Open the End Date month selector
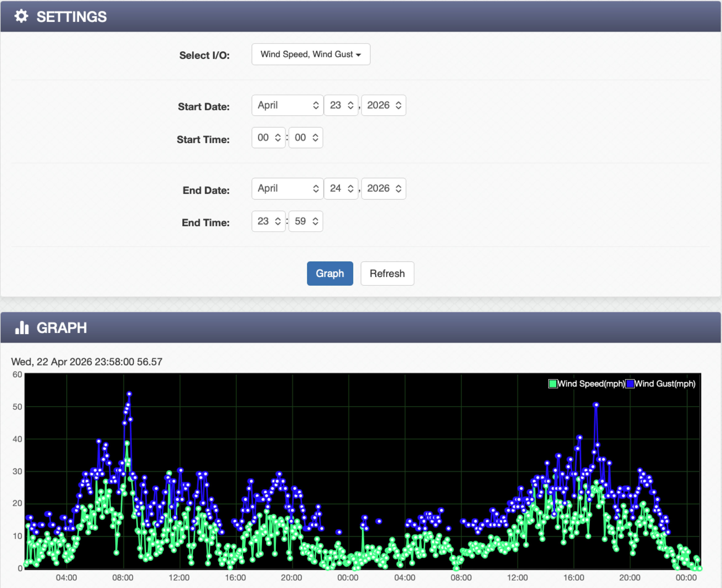This screenshot has height=588, width=722. point(288,188)
